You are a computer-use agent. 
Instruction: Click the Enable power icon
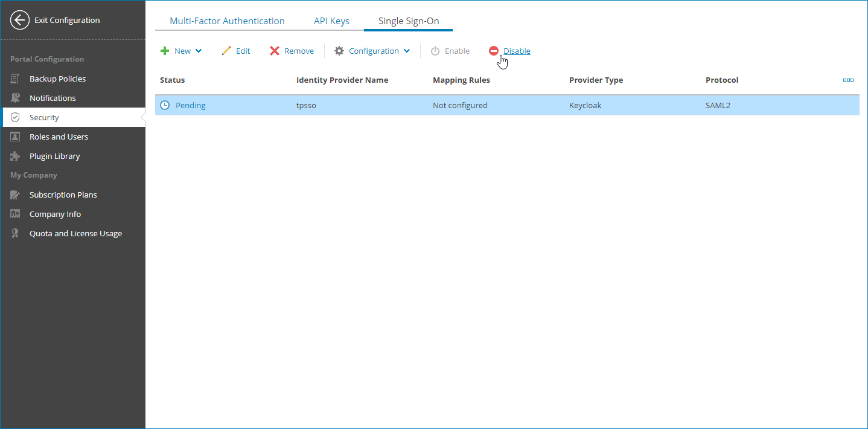coord(435,51)
